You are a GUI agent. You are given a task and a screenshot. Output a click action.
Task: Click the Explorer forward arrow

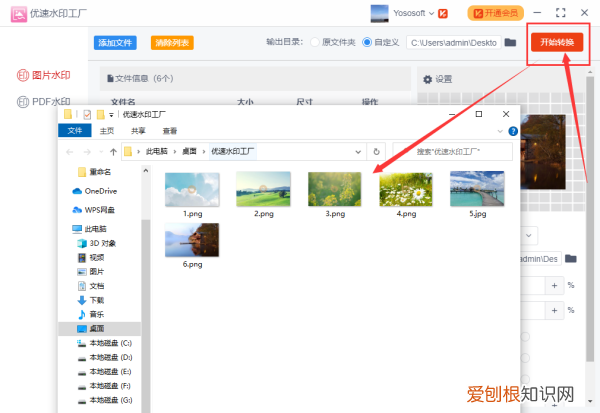(87, 152)
